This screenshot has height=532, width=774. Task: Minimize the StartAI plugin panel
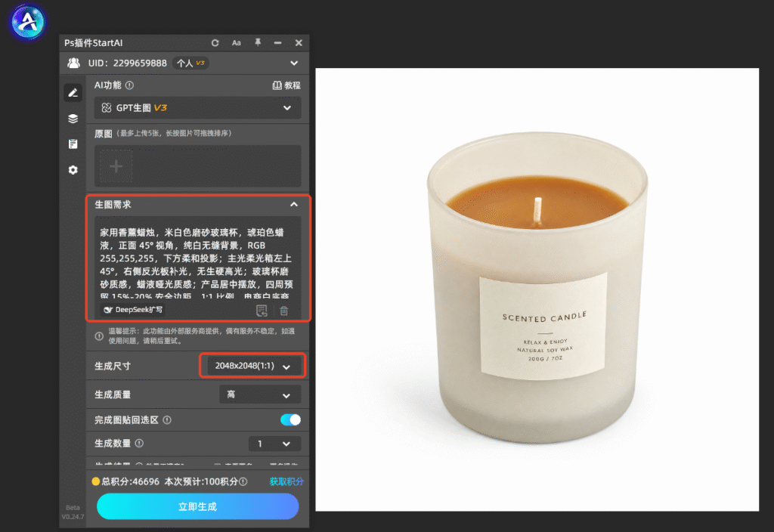278,43
